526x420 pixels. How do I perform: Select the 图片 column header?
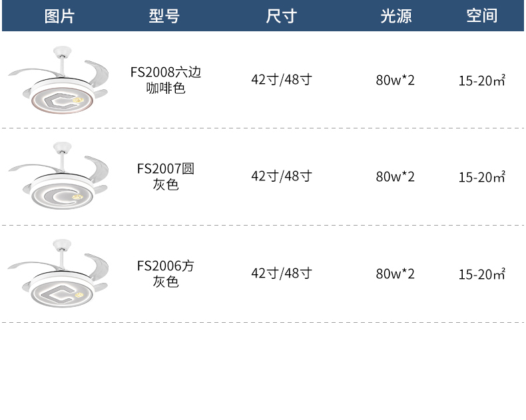(x=59, y=16)
